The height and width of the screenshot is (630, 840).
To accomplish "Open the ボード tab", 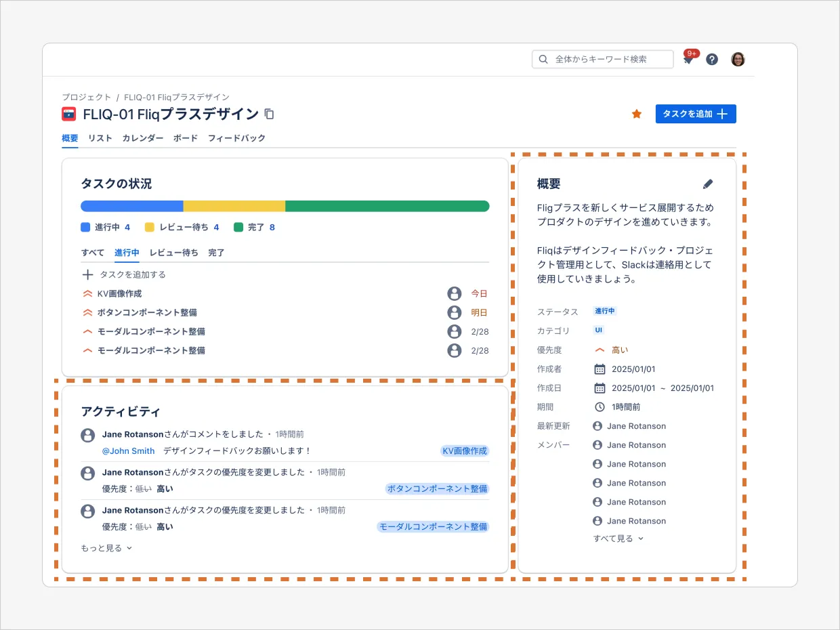I will [186, 138].
